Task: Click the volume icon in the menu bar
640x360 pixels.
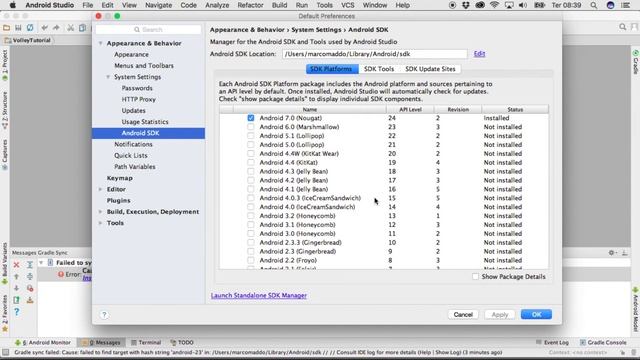Action: point(523,5)
